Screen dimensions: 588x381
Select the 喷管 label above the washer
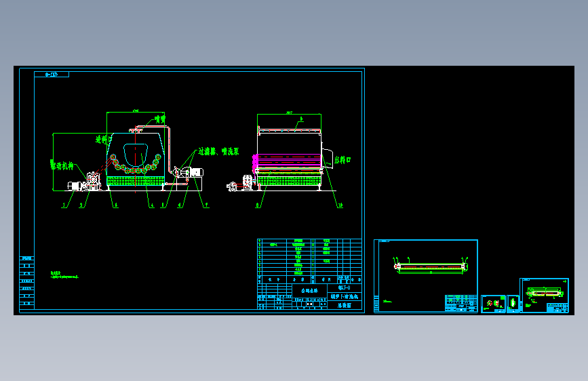(x=160, y=119)
